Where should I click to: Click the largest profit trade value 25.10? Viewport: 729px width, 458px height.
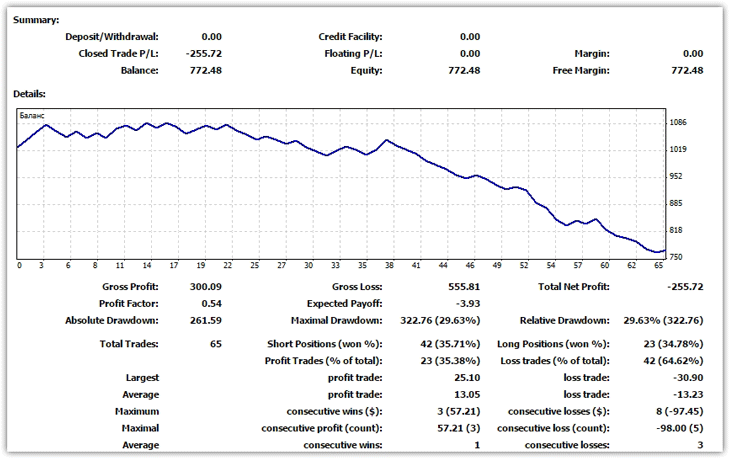pos(465,379)
